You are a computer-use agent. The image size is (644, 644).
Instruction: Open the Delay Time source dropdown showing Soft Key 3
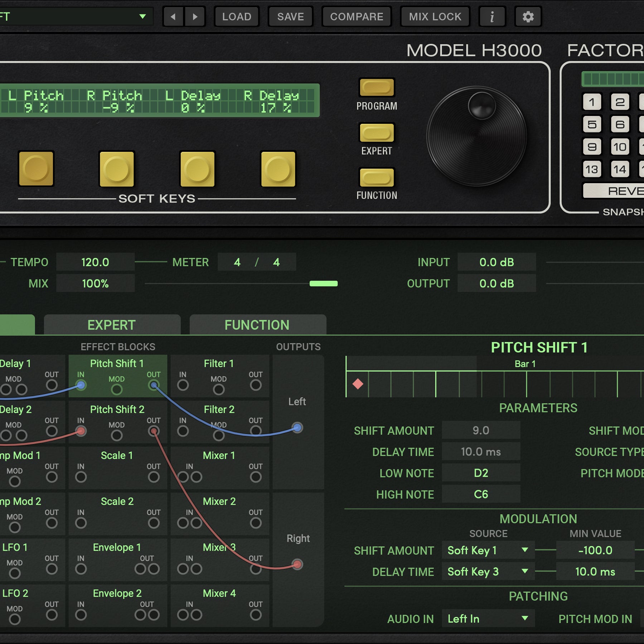[488, 572]
